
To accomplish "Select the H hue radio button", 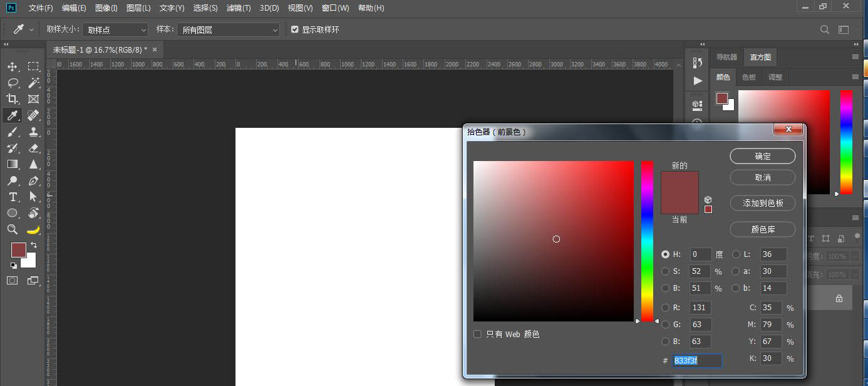I will (x=665, y=254).
